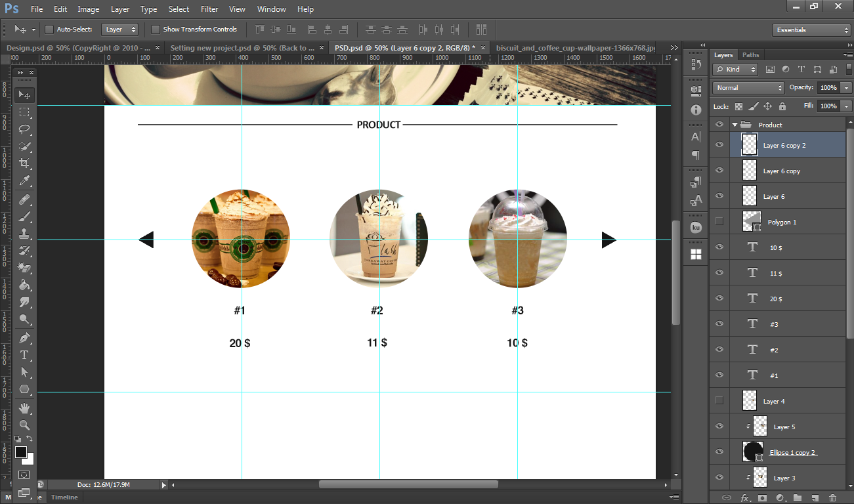Open the Kuler panel icon
The width and height of the screenshot is (854, 504).
[x=696, y=228]
